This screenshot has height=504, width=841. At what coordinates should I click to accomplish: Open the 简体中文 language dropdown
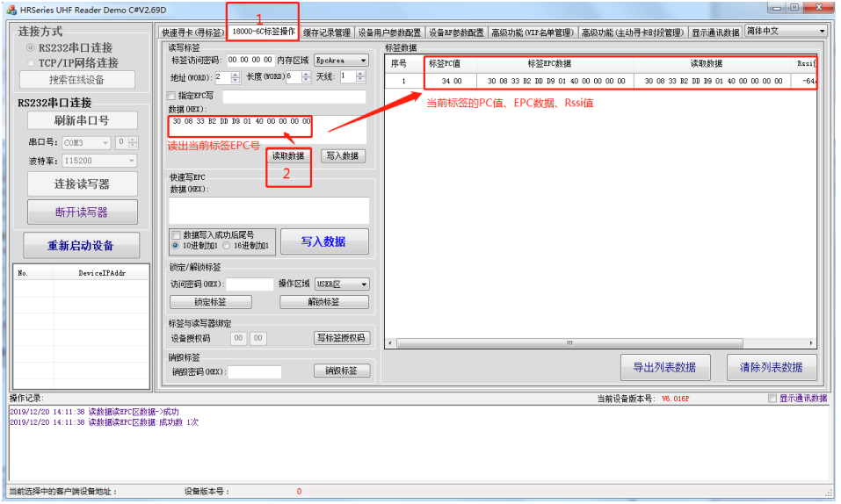click(822, 31)
